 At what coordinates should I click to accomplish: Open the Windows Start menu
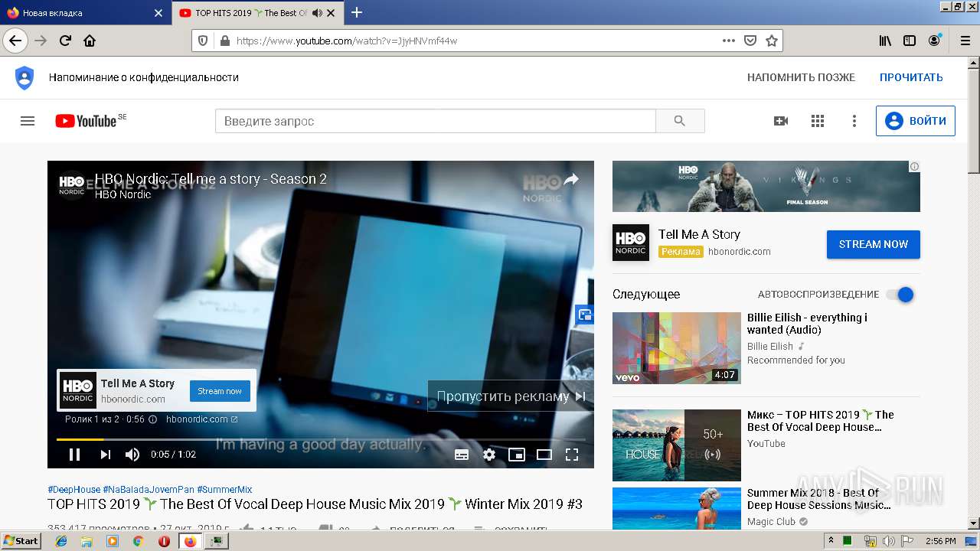coord(21,540)
